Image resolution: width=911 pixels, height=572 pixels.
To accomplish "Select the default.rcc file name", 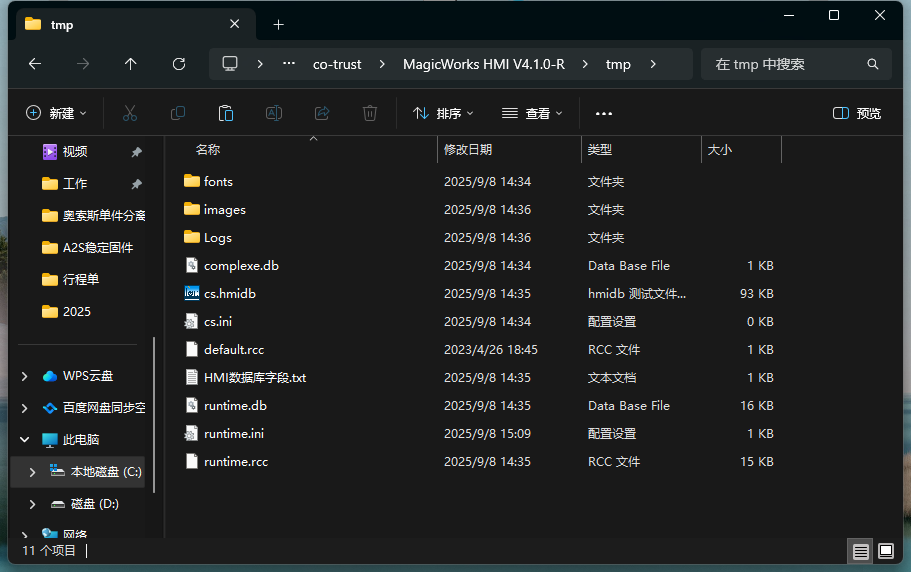I will point(234,350).
